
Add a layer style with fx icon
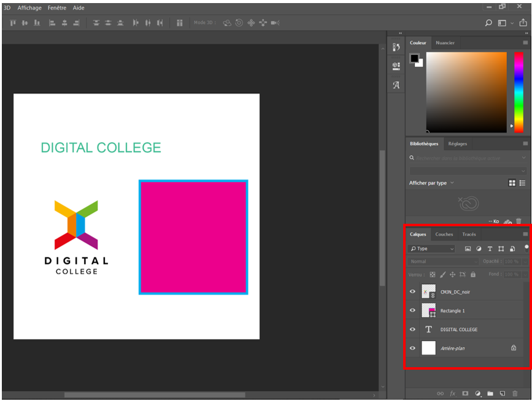453,394
